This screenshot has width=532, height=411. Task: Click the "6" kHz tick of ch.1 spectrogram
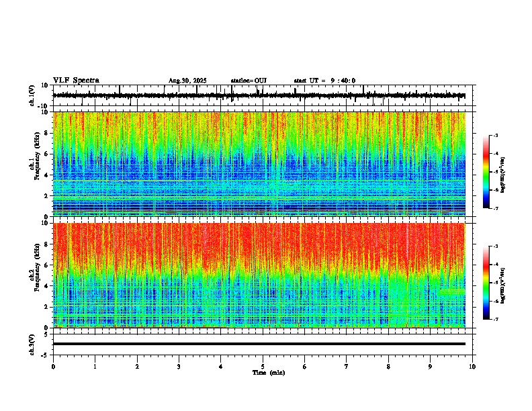point(46,154)
